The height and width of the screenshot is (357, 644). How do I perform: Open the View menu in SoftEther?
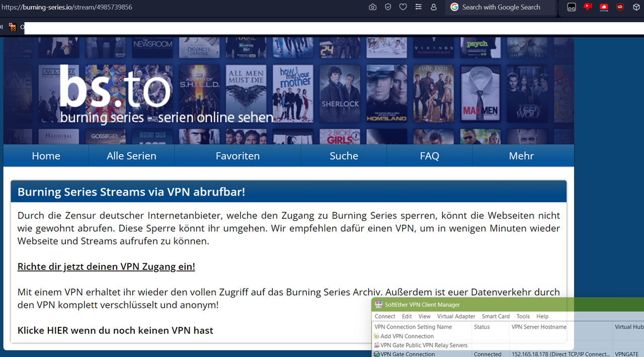click(425, 316)
